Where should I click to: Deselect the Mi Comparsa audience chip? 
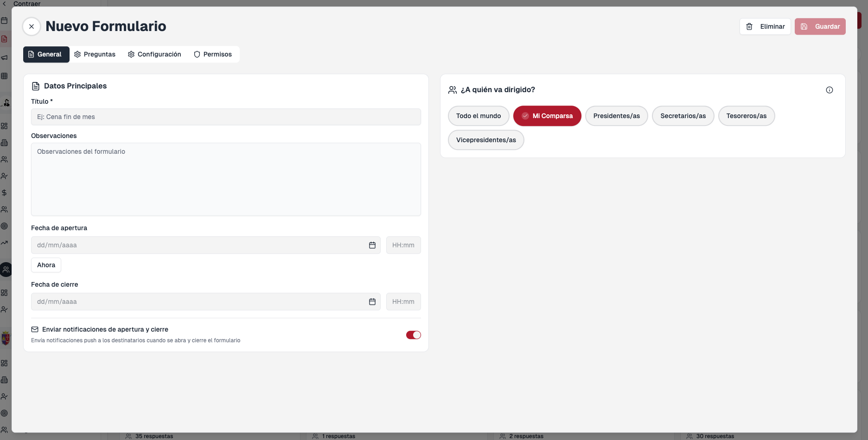547,116
